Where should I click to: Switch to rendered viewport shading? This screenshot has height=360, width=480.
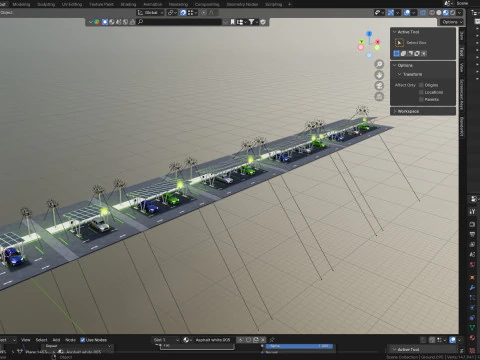tap(453, 13)
